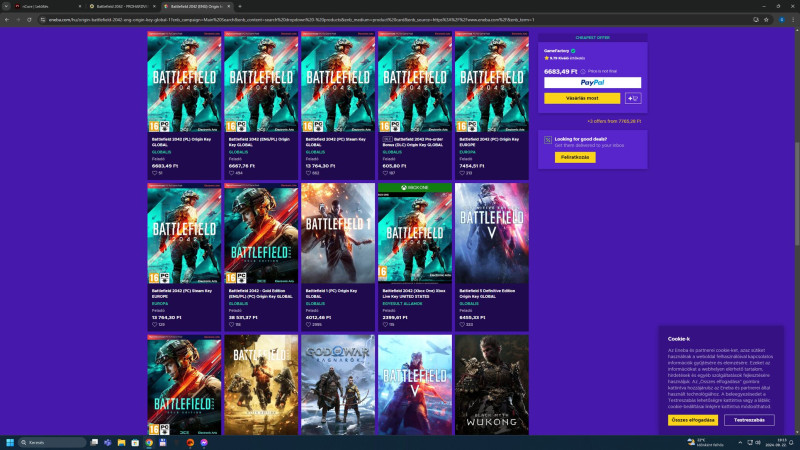
Task: Click the Feliratkozás subscribe button
Action: [575, 157]
